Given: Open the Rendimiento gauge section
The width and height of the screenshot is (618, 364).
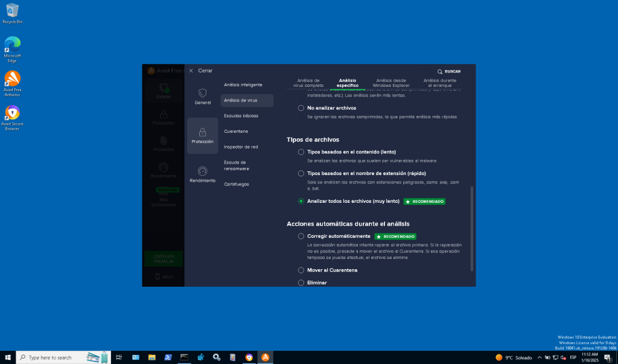Looking at the screenshot, I should [x=203, y=174].
